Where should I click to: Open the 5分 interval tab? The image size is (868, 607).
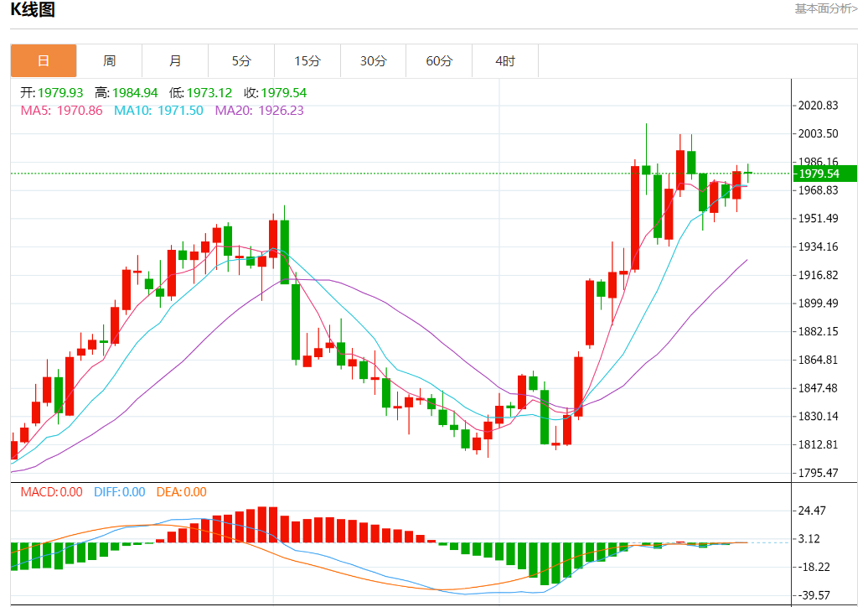coord(240,61)
